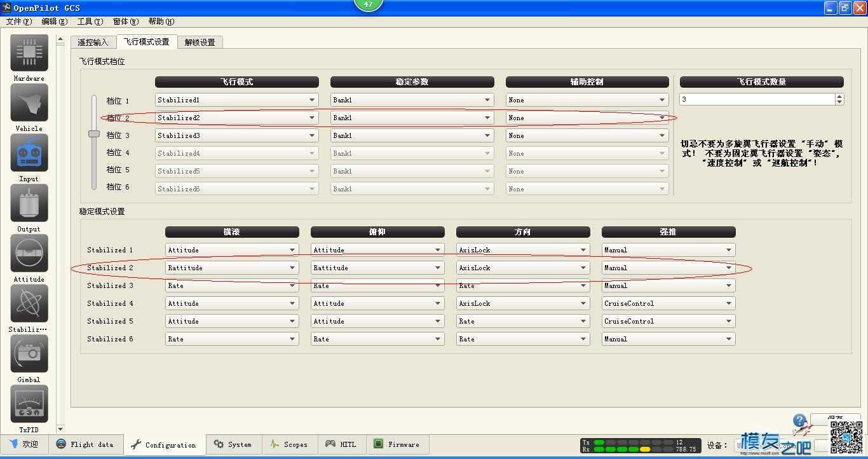Open the Gimbal camera icon
Image resolution: width=868 pixels, height=459 pixels.
(x=29, y=354)
